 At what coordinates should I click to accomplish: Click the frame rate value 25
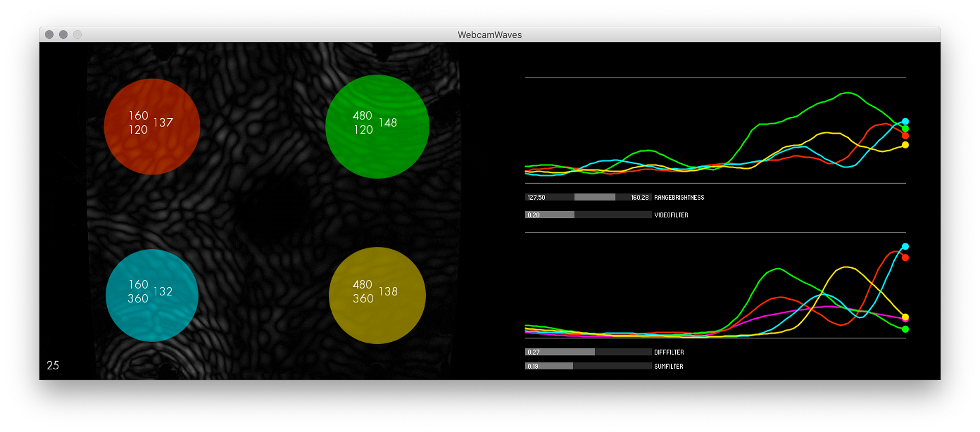coord(53,365)
